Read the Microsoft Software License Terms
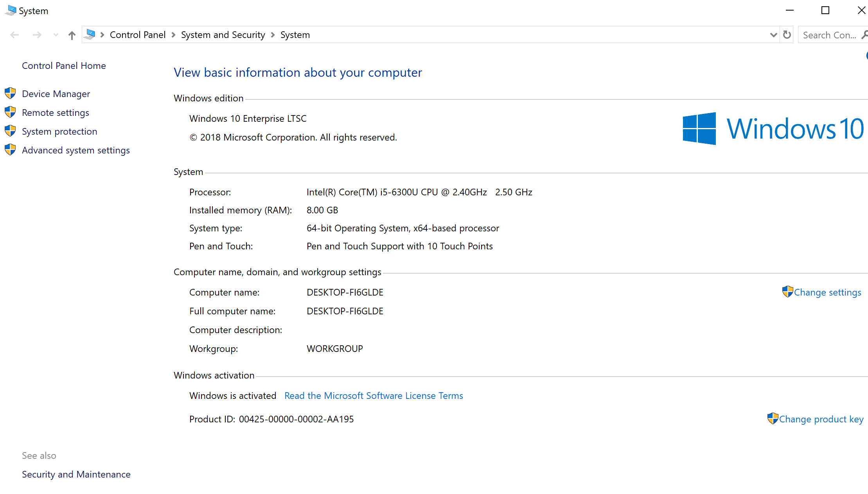This screenshot has height=494, width=868. click(x=373, y=396)
